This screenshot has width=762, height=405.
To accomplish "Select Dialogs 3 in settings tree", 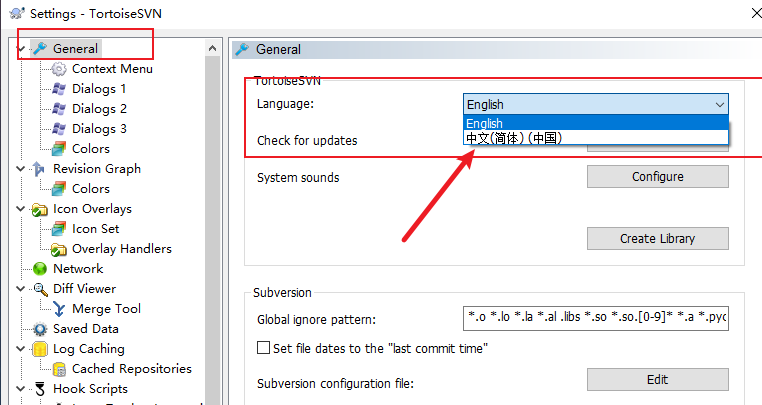I will click(99, 129).
